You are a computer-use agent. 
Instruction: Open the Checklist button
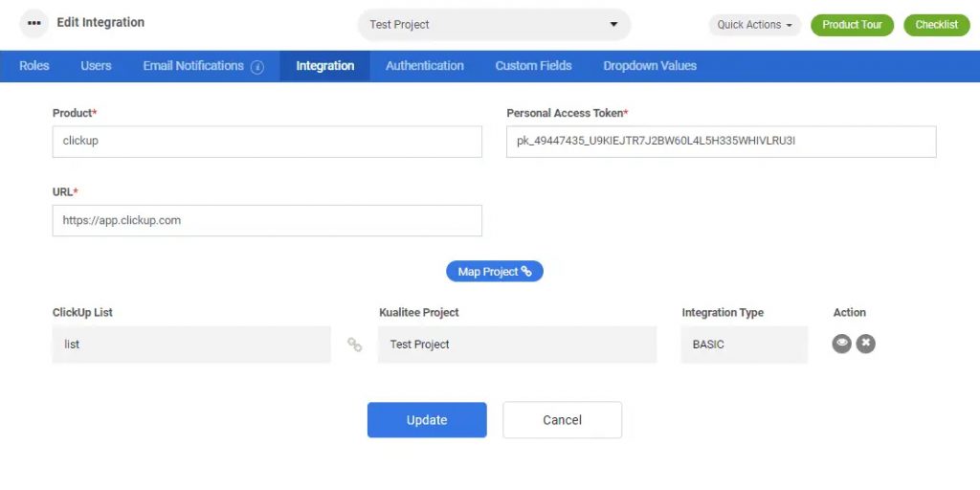(x=936, y=25)
